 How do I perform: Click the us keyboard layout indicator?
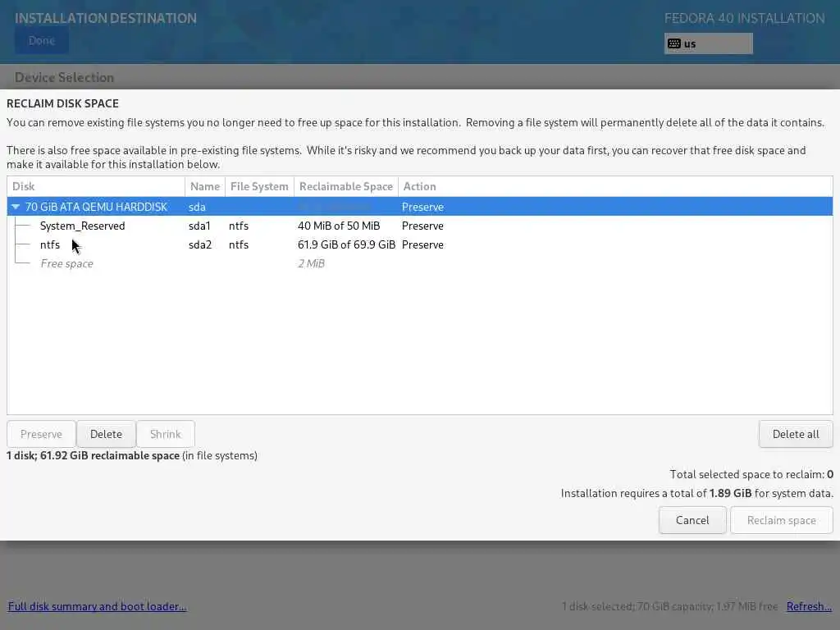(x=708, y=44)
